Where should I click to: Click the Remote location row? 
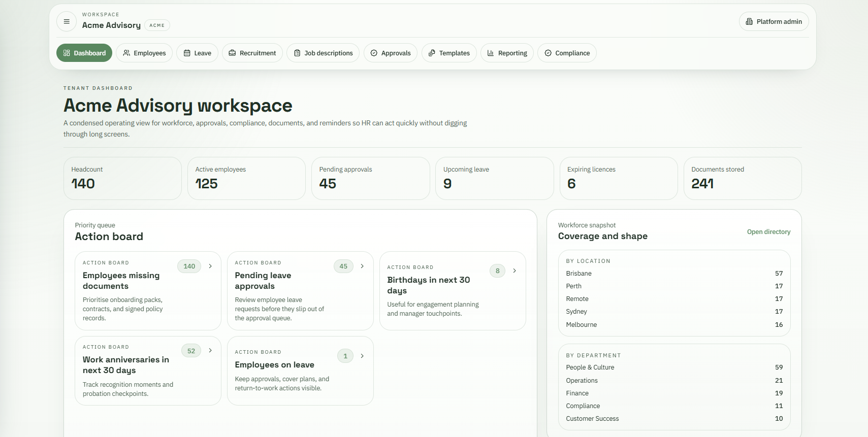674,299
